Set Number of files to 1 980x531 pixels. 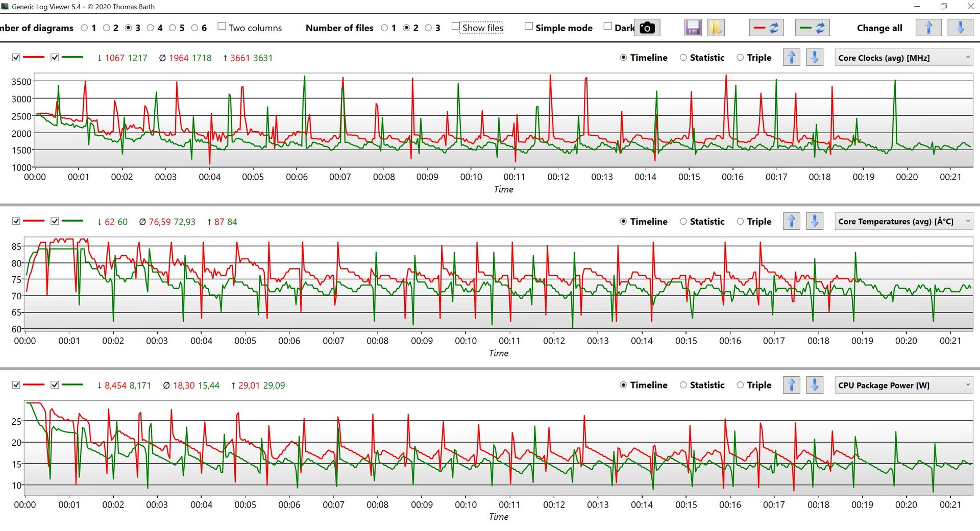pos(384,28)
